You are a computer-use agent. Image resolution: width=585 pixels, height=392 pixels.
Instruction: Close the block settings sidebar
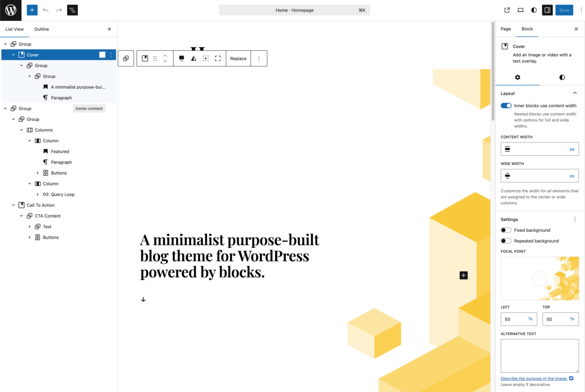pos(576,29)
